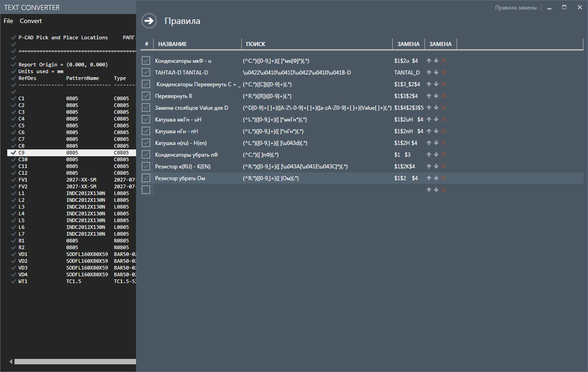The height and width of the screenshot is (372, 588).
Task: Click the Правила замены title link
Action: [x=516, y=8]
